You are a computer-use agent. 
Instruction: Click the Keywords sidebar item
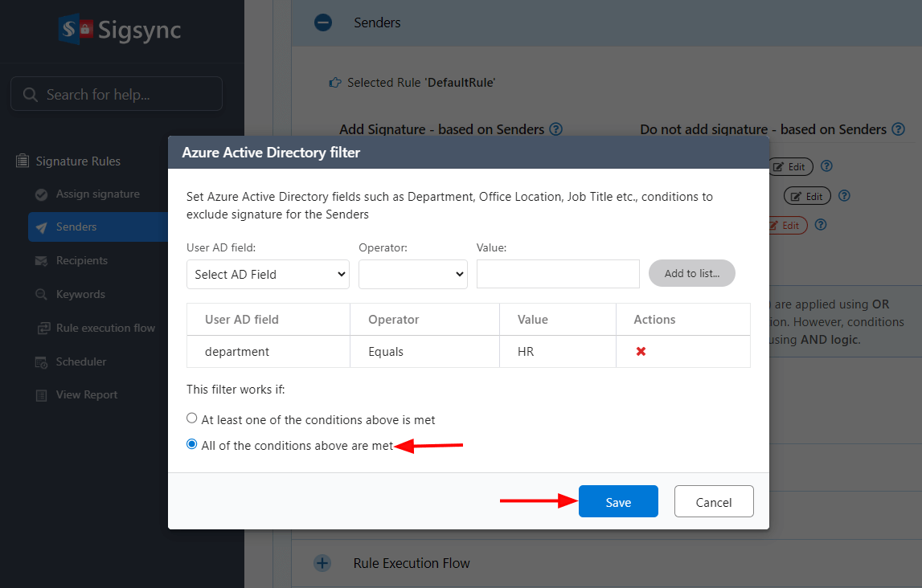coord(80,294)
